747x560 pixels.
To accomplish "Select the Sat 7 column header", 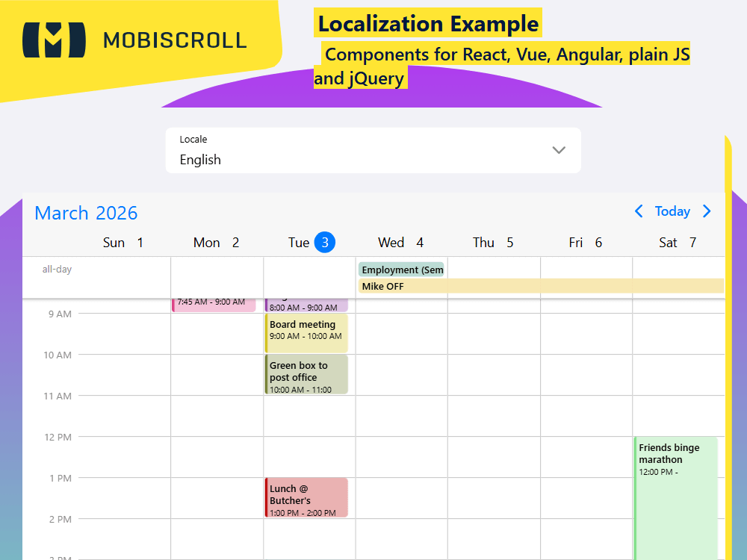I will [678, 242].
